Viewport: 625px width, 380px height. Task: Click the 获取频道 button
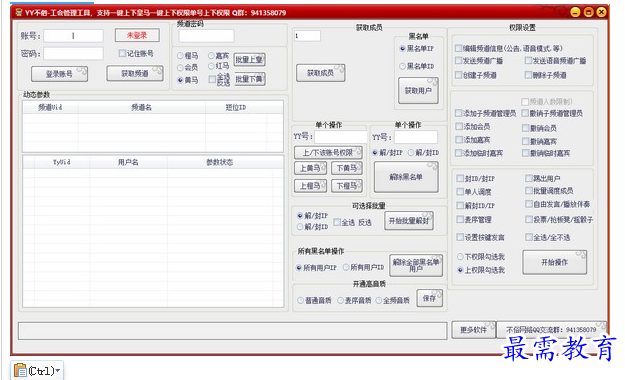tap(135, 73)
